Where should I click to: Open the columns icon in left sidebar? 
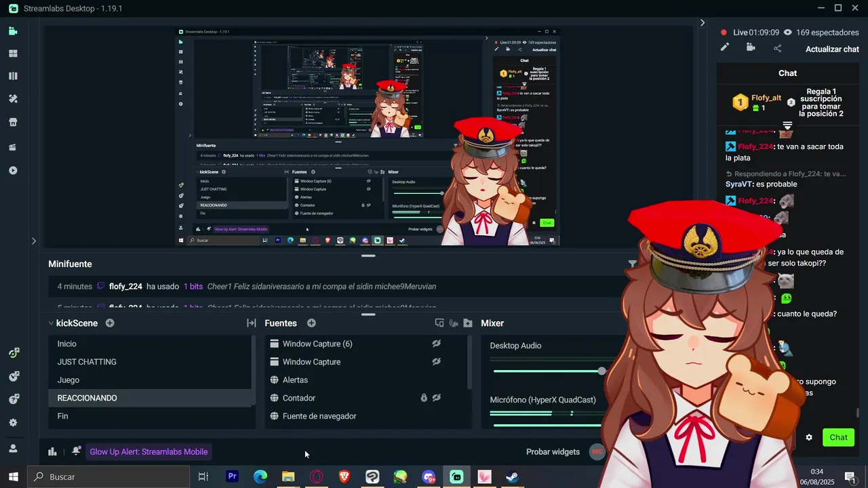click(x=13, y=76)
